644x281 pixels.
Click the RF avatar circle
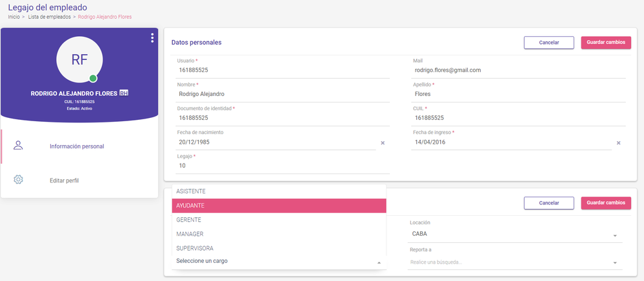point(79,59)
